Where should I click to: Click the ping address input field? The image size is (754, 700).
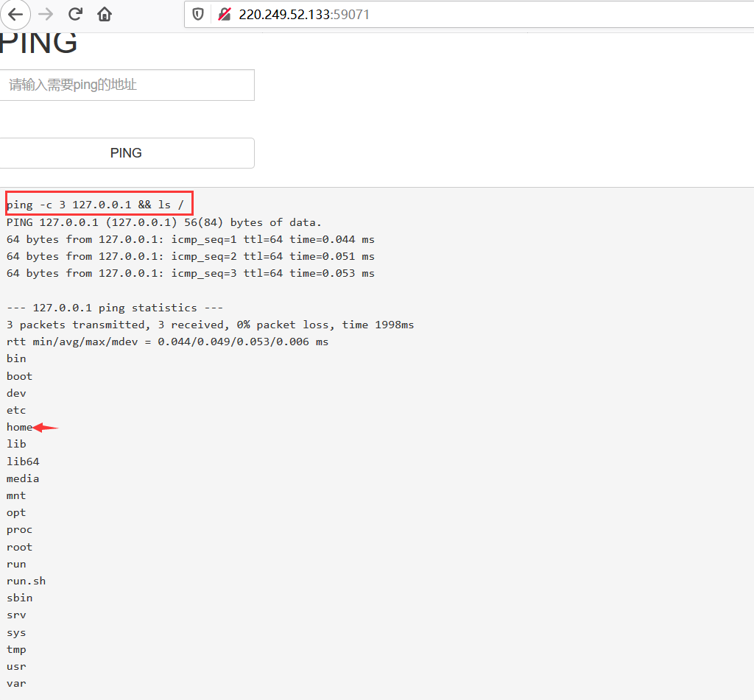127,85
